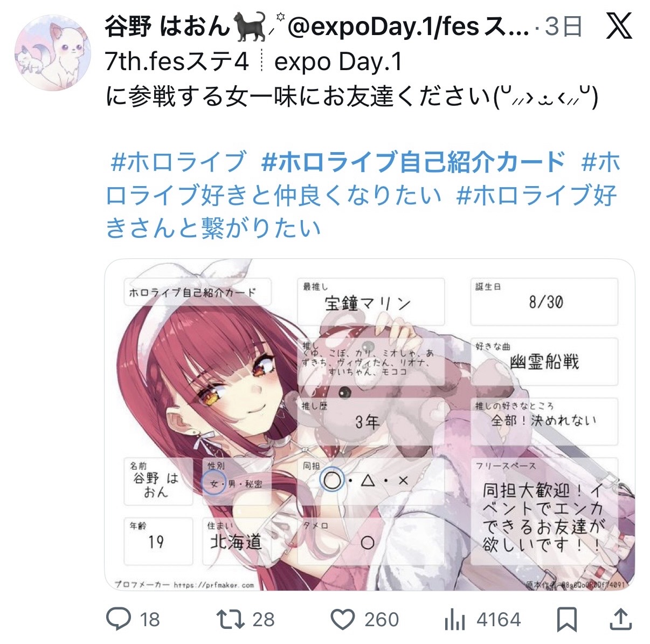
Task: Click the 3日 post timestamp
Action: click(x=563, y=26)
